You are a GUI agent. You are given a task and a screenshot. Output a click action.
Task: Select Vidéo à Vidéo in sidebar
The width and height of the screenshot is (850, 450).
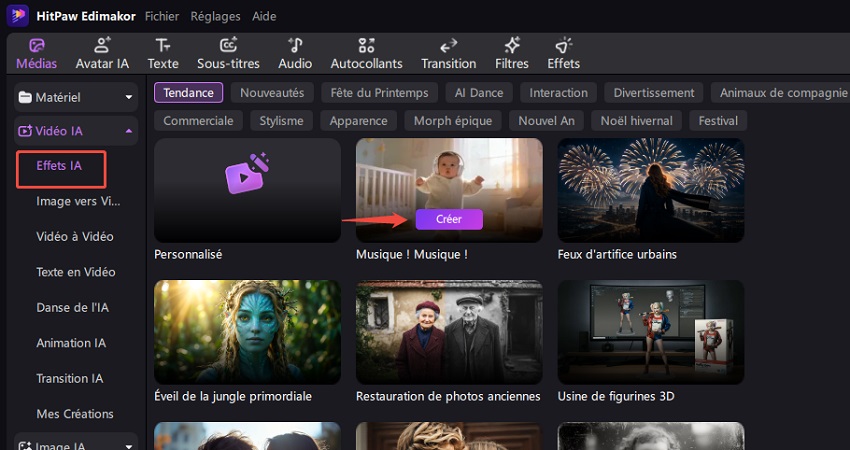(75, 237)
